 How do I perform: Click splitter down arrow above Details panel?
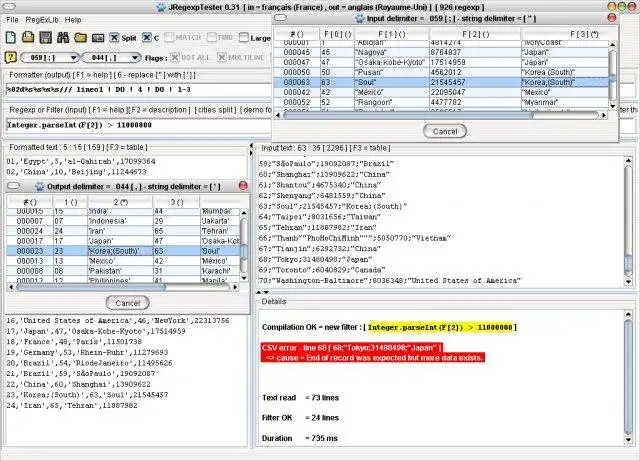click(x=266, y=292)
